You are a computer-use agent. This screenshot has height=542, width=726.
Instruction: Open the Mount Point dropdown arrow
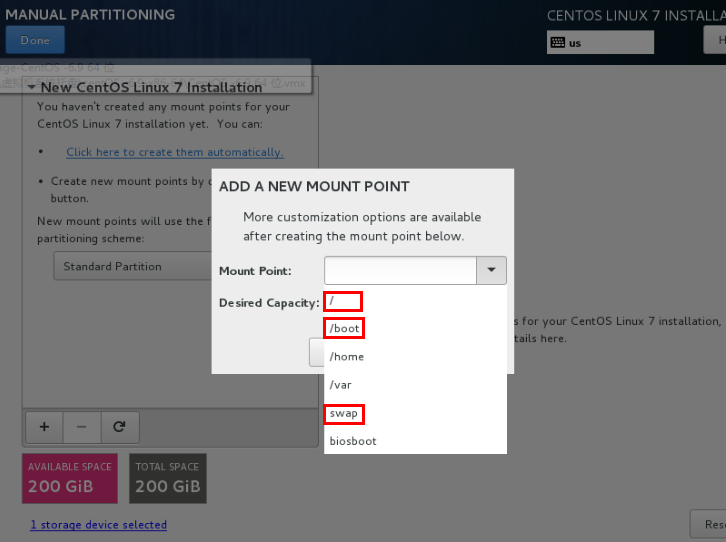(491, 270)
